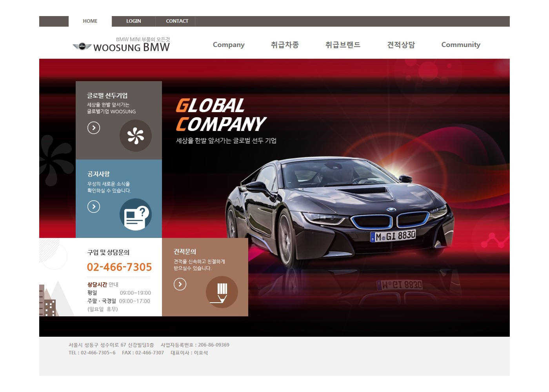Click the arrow circle in the 글로벌 선두기업 panel
The width and height of the screenshot is (549, 392).
coord(94,128)
